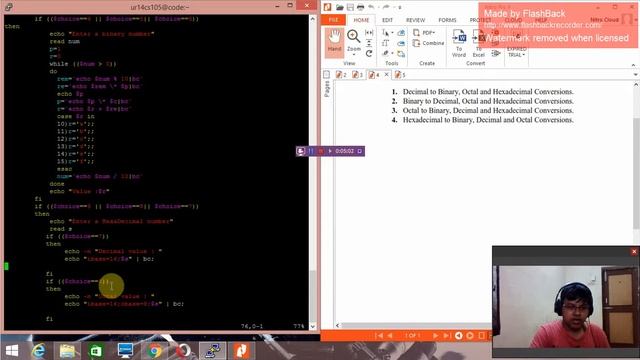Convert the document To Excel
This screenshot has height=360, width=640.
pos(478,43)
